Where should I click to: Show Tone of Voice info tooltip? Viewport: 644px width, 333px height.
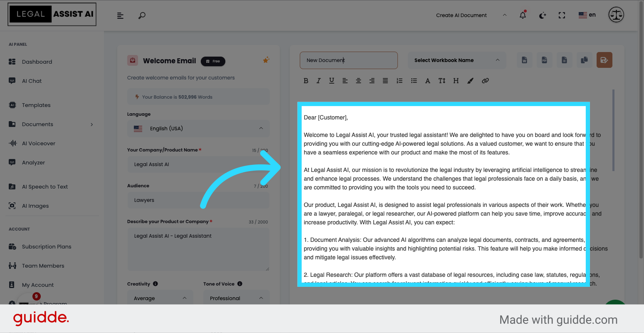click(240, 284)
